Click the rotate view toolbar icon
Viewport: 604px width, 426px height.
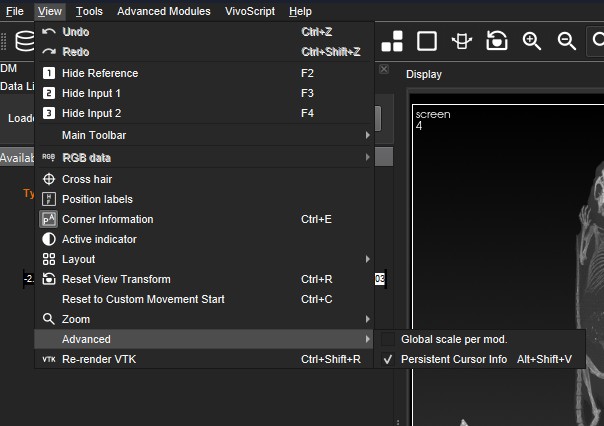pyautogui.click(x=462, y=41)
